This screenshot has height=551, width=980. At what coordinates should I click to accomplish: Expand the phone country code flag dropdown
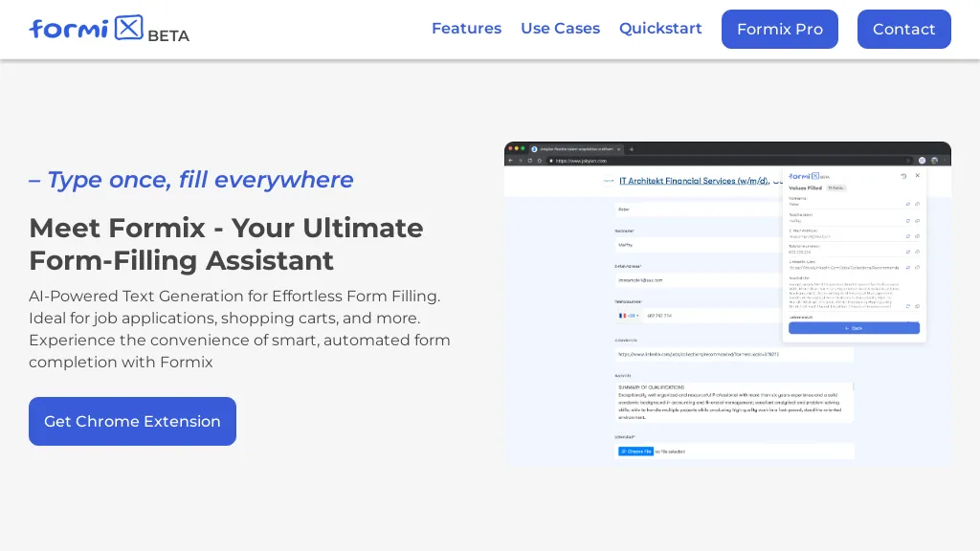tap(629, 316)
